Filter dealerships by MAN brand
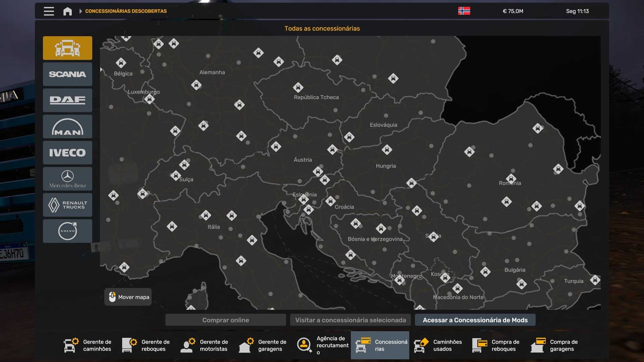The width and height of the screenshot is (644, 362). (x=67, y=126)
